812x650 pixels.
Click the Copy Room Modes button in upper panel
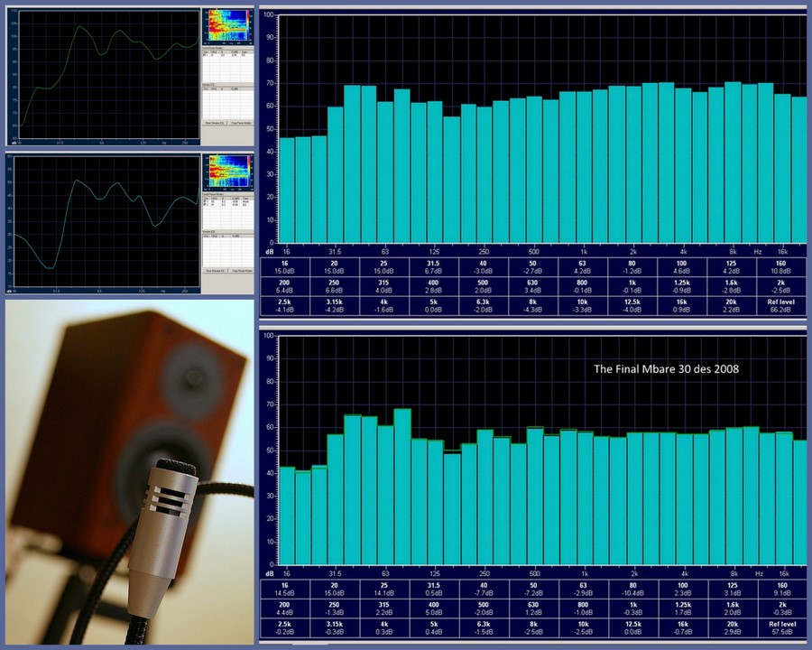point(241,123)
